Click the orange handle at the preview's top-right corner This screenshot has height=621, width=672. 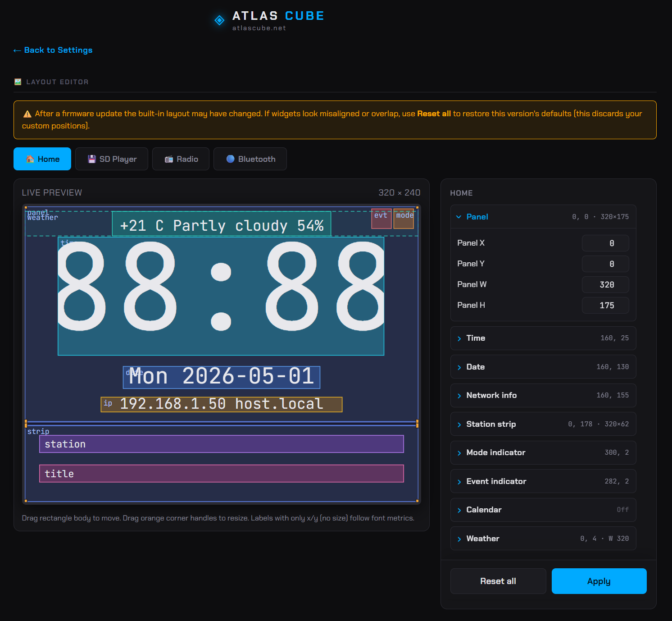[x=418, y=207]
